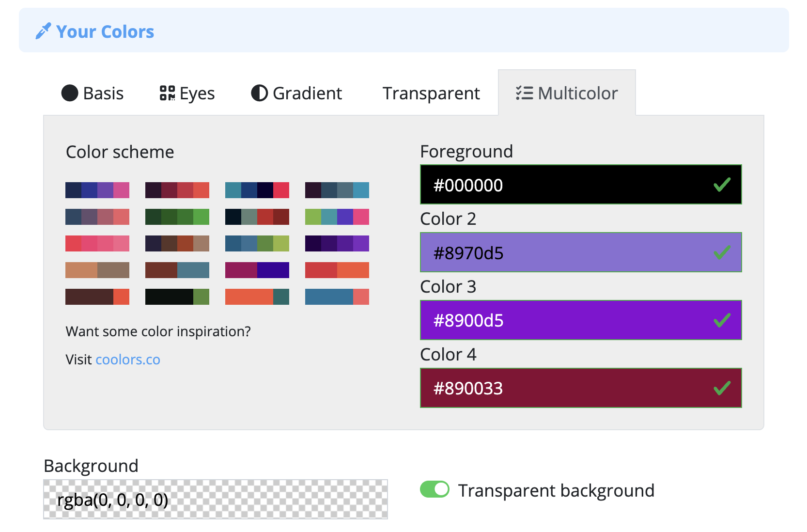Click the Basis tab circle icon
This screenshot has width=807, height=532.
(70, 93)
